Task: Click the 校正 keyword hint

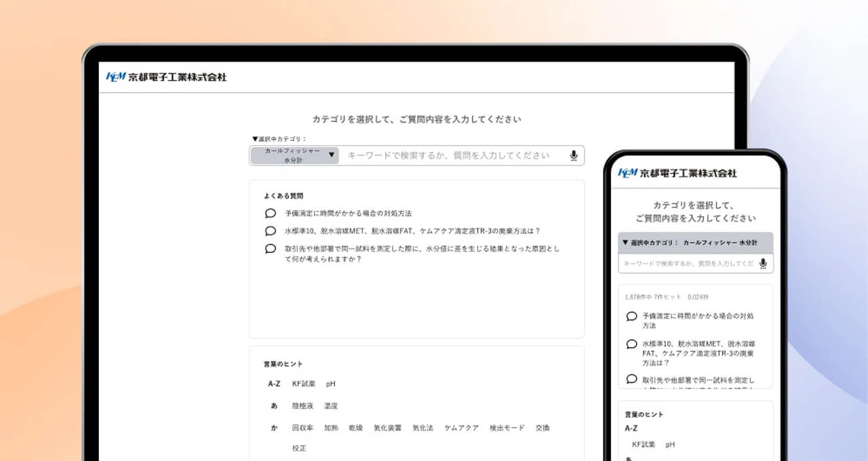Action: coord(298,448)
